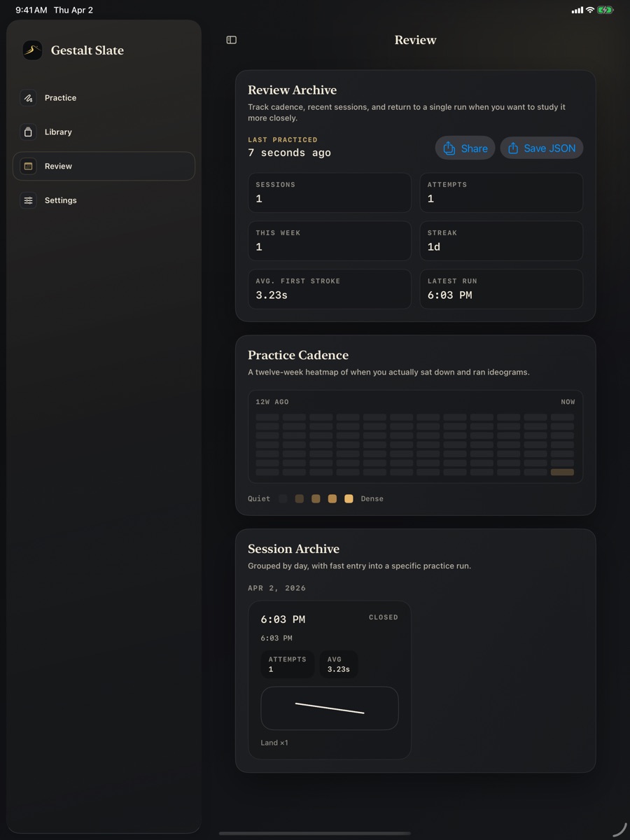Screen dimensions: 630x840
Task: Click the Share button
Action: [465, 148]
